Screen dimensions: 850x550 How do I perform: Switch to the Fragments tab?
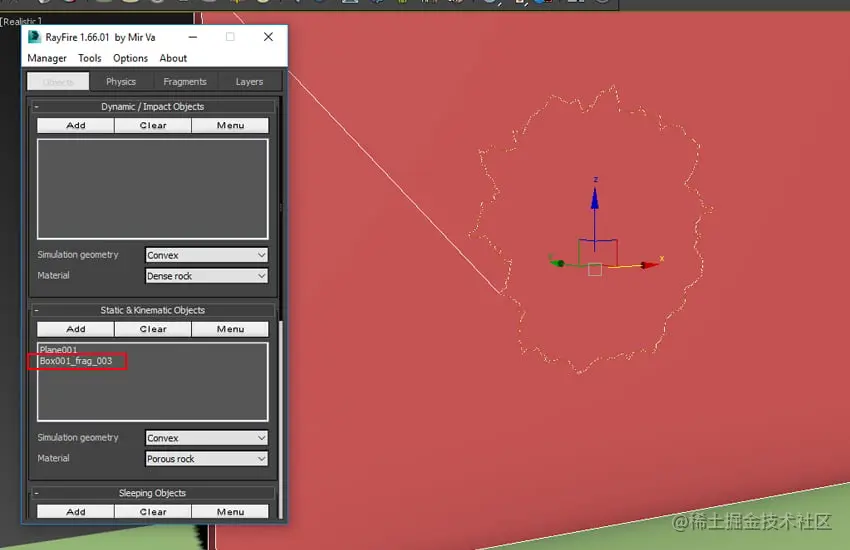click(185, 82)
